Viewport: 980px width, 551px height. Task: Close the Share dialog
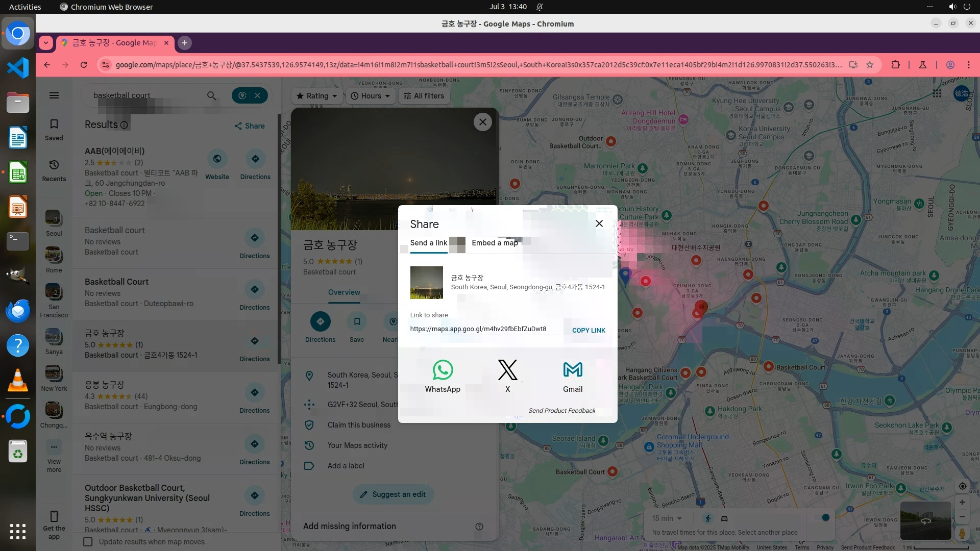(x=599, y=223)
